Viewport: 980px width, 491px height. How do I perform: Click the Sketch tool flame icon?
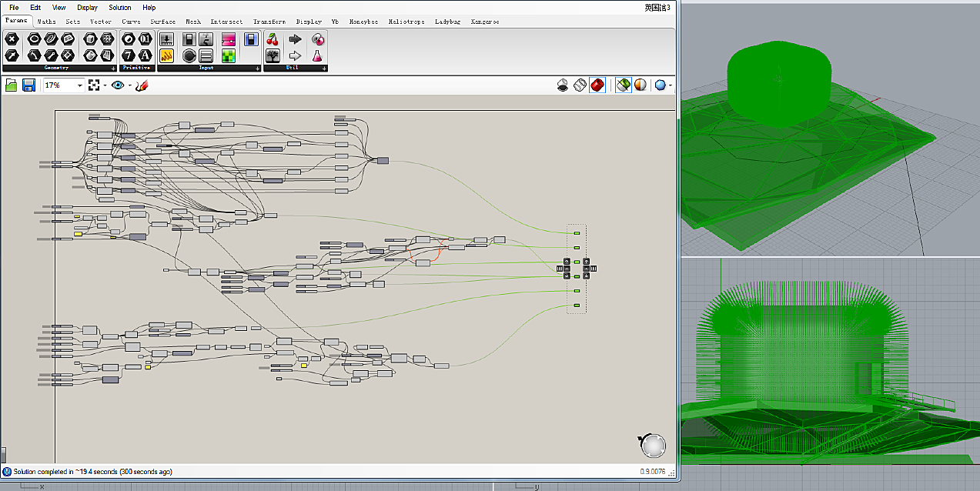click(141, 85)
